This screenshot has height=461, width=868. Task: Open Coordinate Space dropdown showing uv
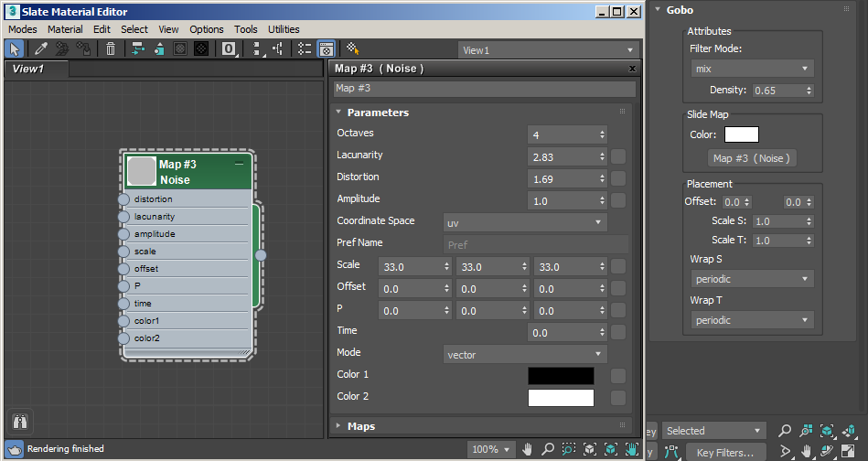(525, 222)
